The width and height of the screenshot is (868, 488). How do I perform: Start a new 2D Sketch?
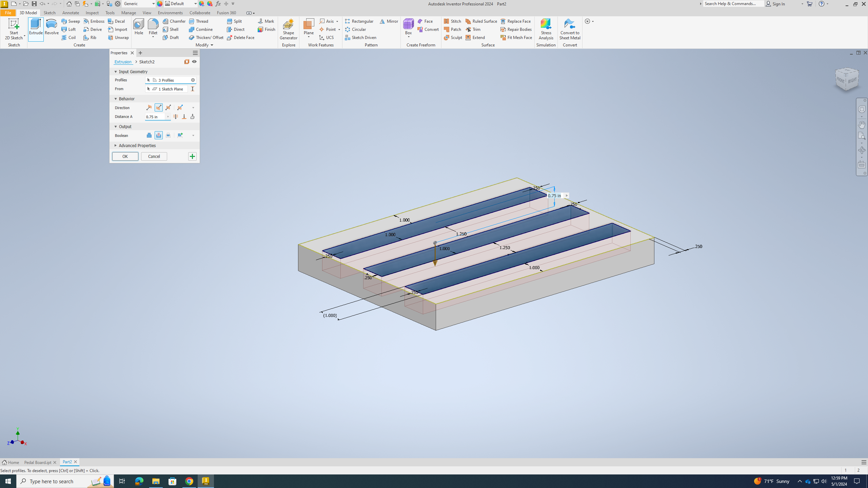click(x=14, y=29)
